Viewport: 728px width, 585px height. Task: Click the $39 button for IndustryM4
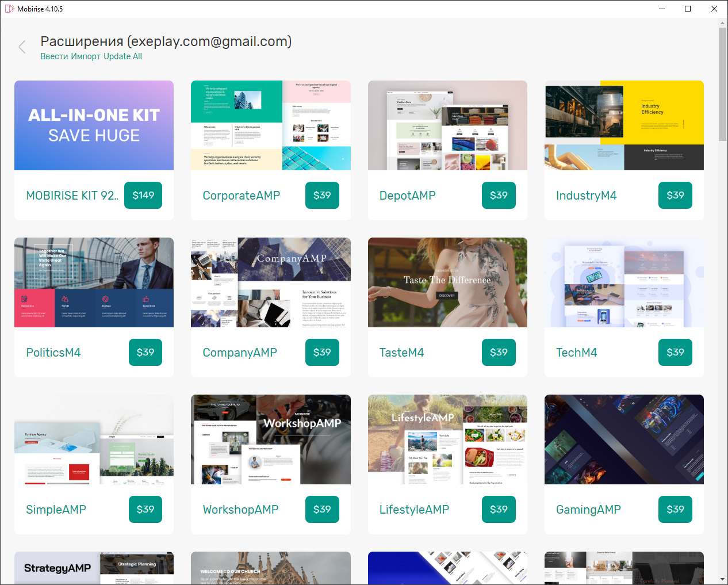point(675,195)
